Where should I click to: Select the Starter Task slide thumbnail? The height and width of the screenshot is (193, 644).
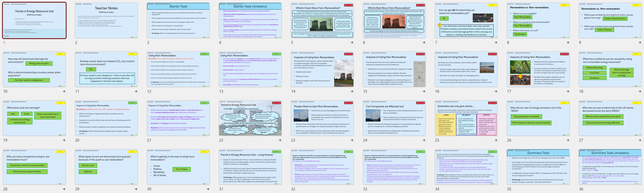pos(178,21)
